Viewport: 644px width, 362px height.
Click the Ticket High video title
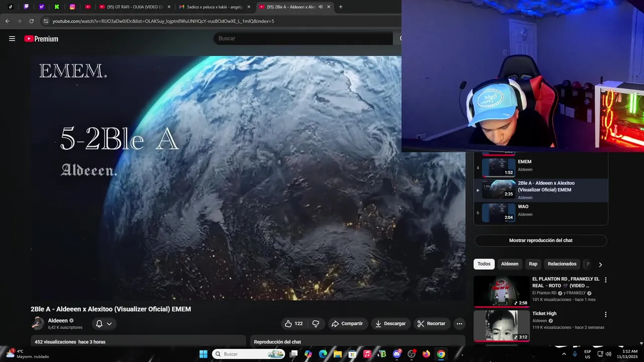tap(544, 314)
